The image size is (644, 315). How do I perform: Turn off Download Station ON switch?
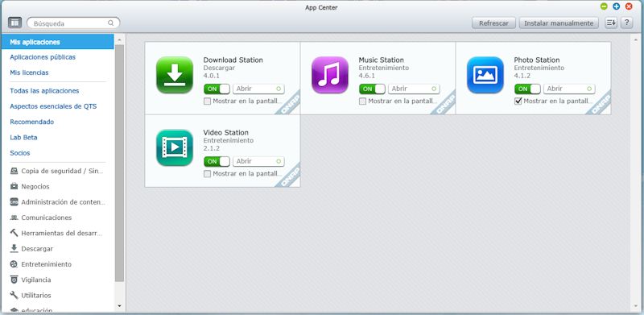tap(217, 89)
